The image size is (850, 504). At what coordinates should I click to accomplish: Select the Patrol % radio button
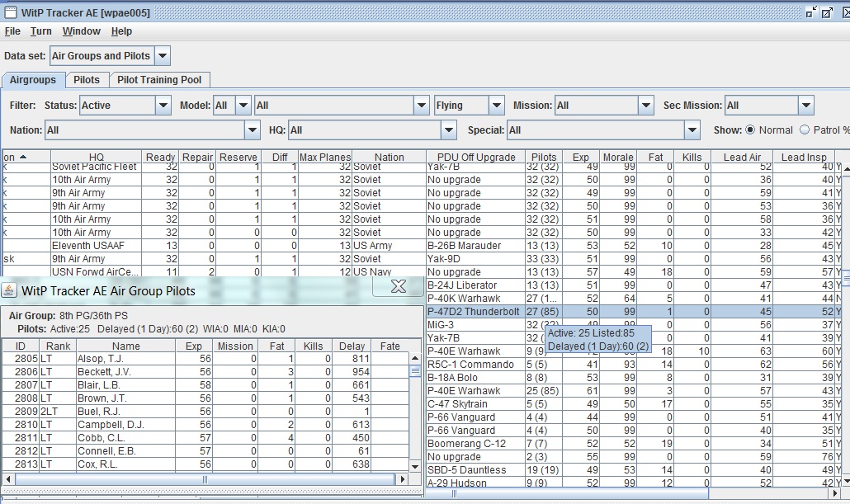pos(804,130)
